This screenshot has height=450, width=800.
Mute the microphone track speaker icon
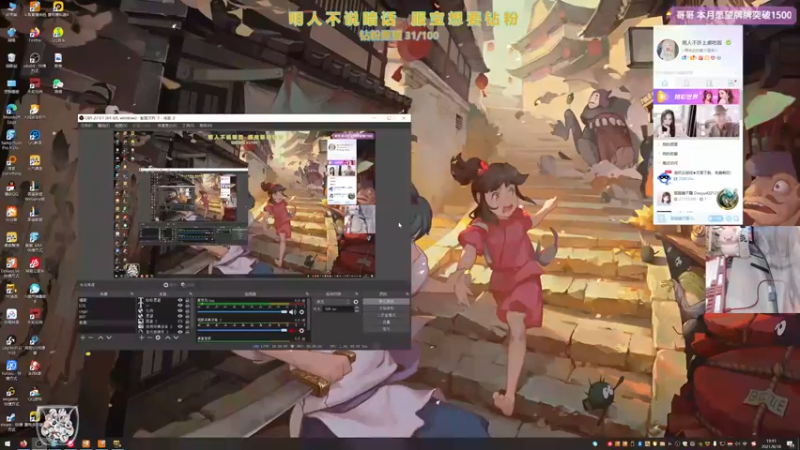pos(292,312)
